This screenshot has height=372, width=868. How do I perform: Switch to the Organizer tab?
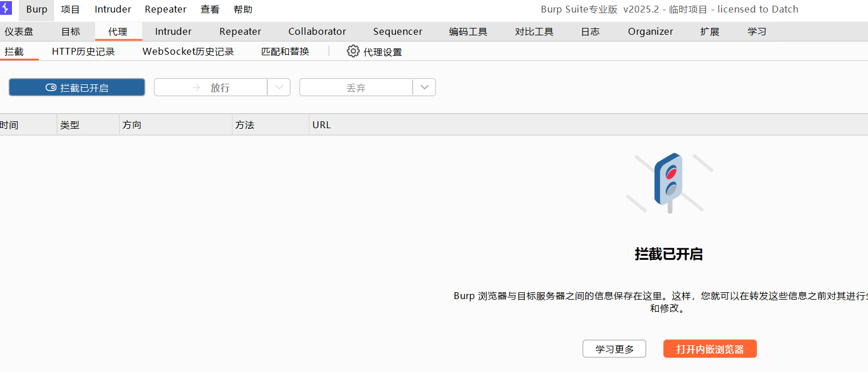(650, 32)
